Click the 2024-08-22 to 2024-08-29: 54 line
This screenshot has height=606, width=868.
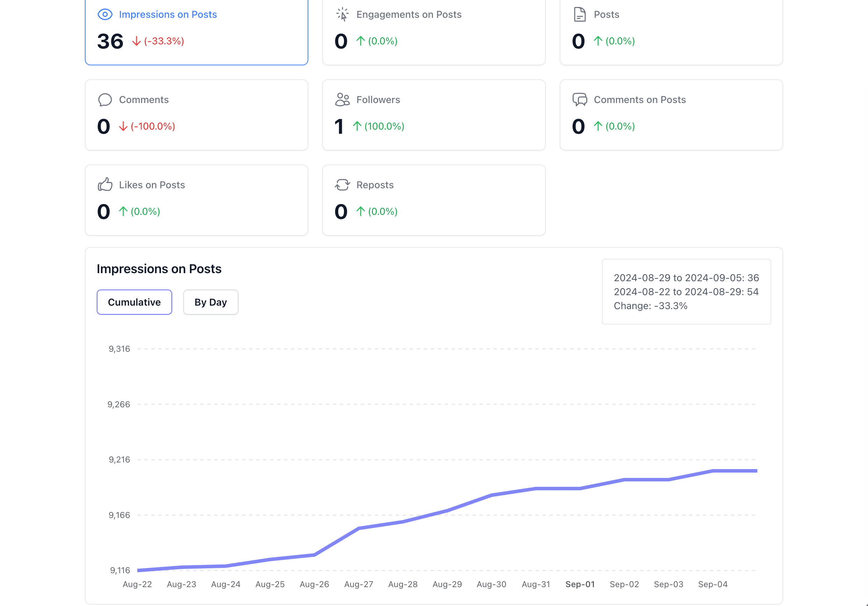point(686,292)
